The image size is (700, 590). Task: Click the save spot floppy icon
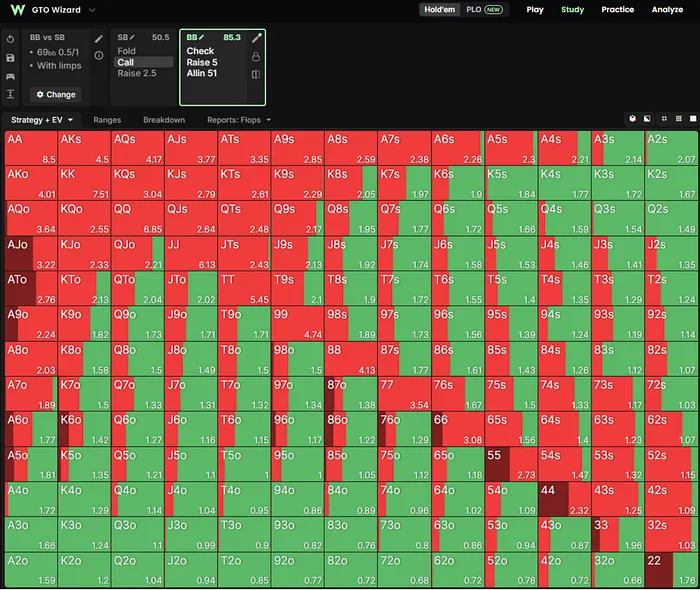(10, 58)
